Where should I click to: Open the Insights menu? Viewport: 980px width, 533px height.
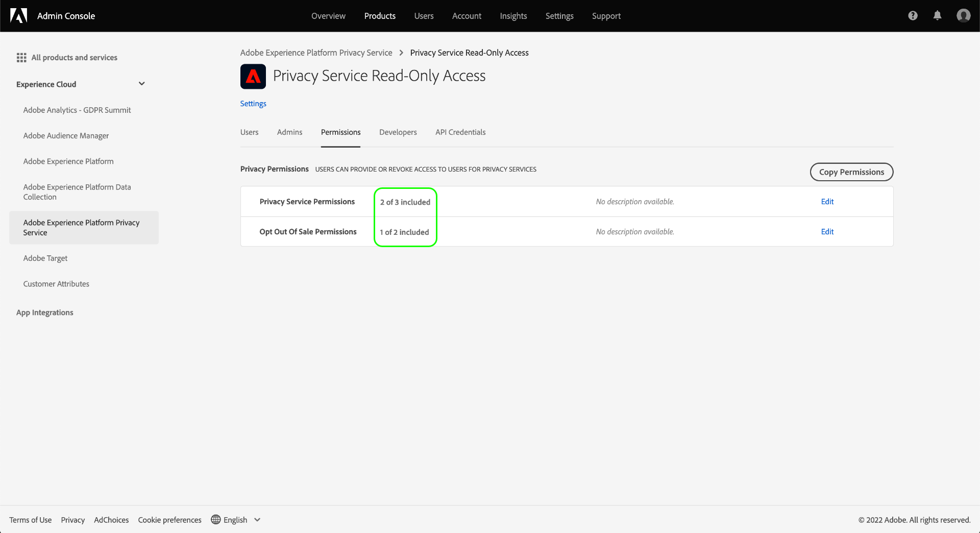click(x=513, y=16)
